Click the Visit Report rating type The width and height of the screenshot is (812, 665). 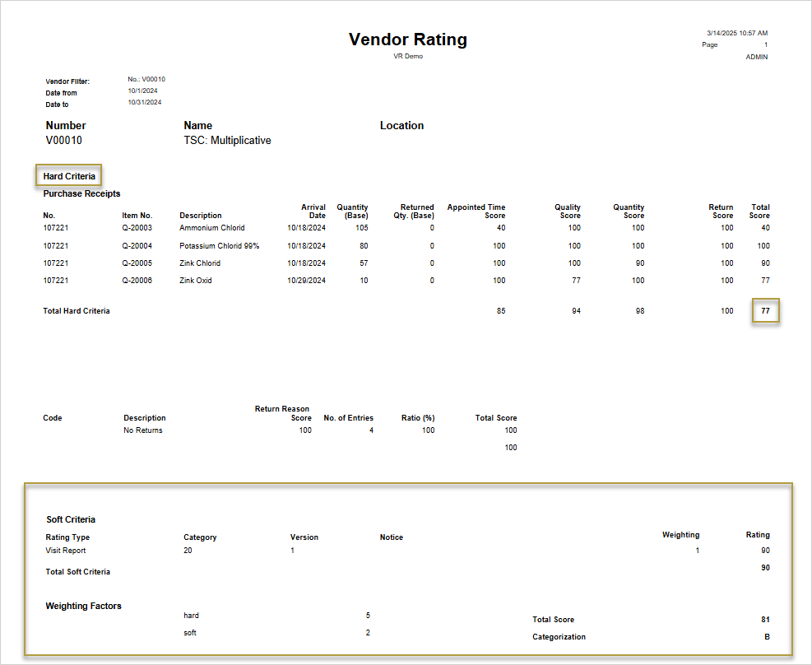(64, 550)
